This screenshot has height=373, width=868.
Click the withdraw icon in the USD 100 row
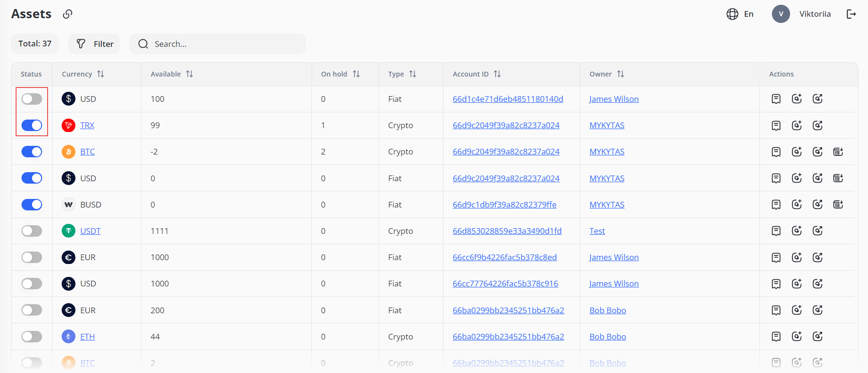[x=818, y=99]
